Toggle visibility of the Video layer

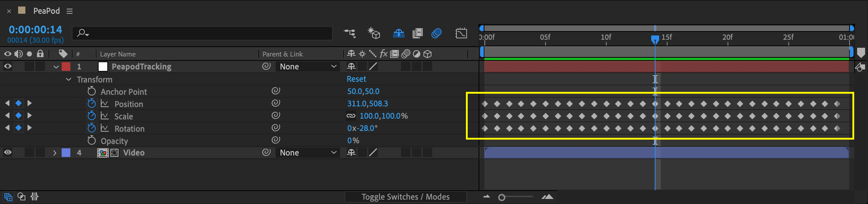point(8,153)
